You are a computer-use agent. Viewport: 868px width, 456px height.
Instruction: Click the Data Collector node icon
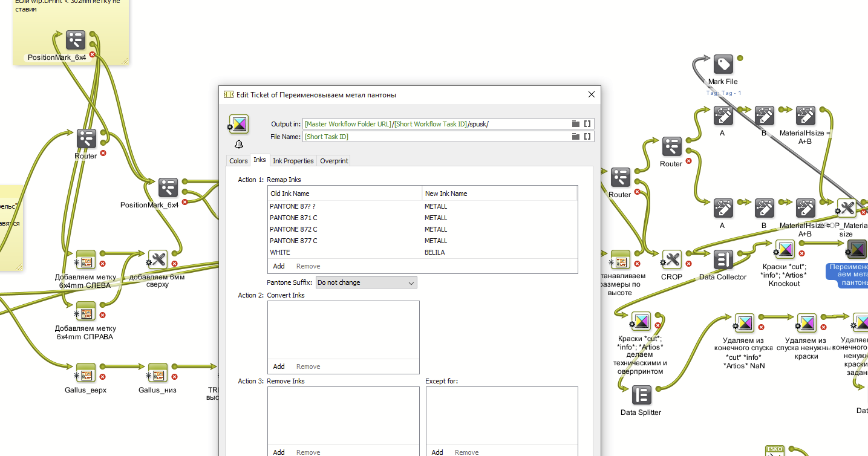pyautogui.click(x=723, y=260)
